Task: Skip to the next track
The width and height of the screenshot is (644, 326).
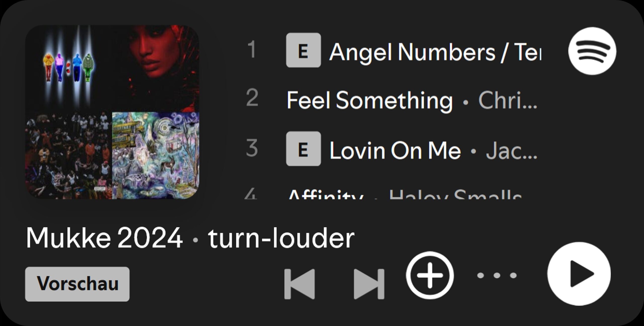Action: pyautogui.click(x=369, y=284)
